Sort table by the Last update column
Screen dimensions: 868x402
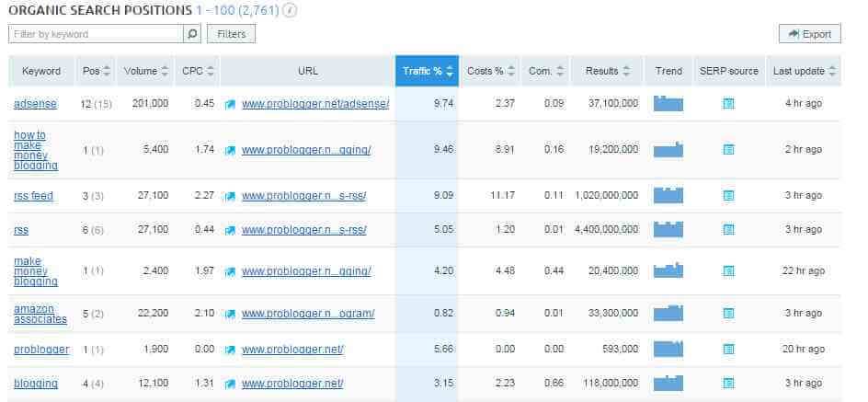pos(804,72)
